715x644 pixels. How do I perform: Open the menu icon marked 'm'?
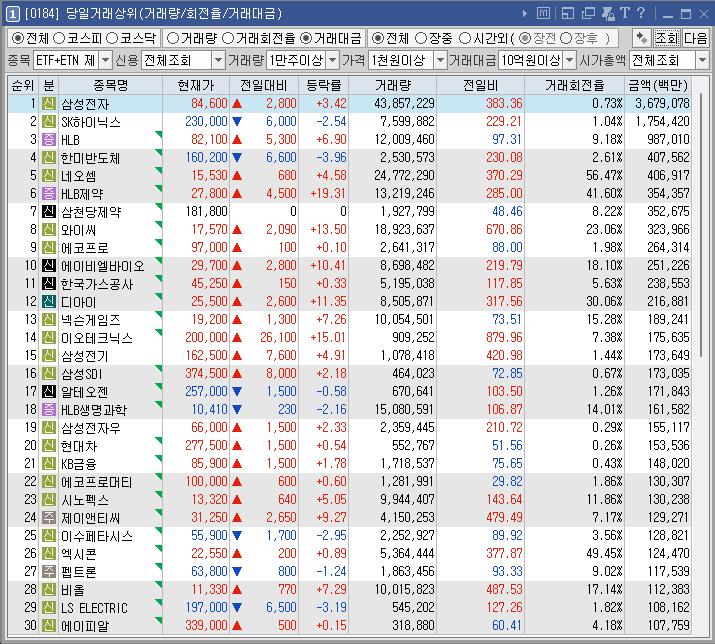pyautogui.click(x=543, y=13)
